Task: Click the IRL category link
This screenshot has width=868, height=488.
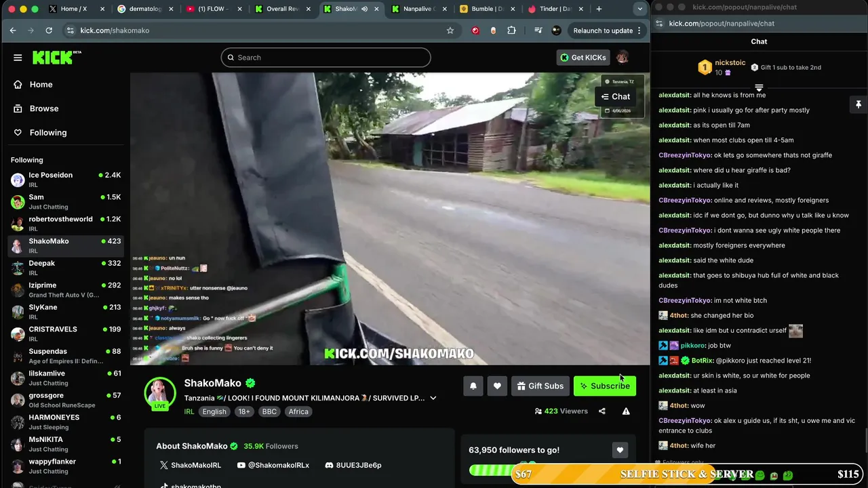Action: tap(189, 411)
